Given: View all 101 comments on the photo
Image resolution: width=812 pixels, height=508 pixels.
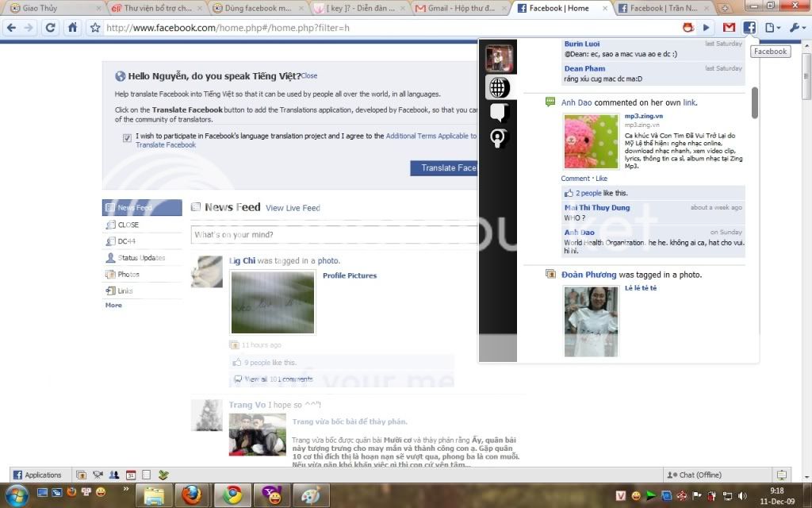Looking at the screenshot, I should [x=278, y=379].
